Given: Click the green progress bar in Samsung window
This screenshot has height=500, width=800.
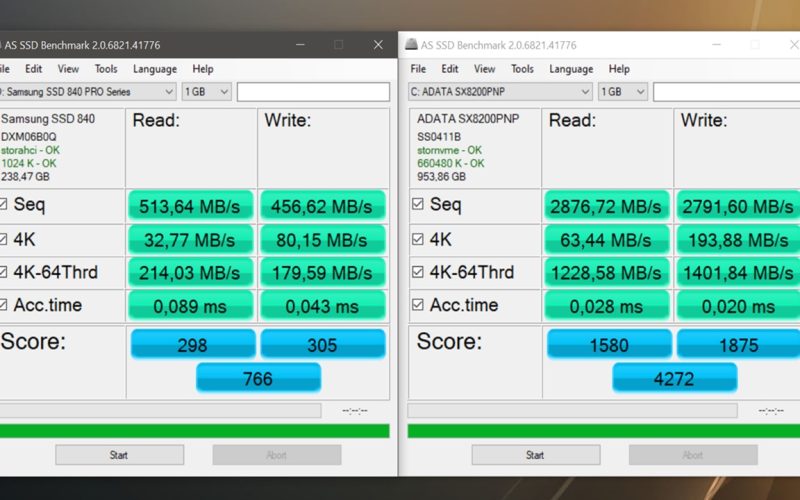Looking at the screenshot, I should (x=194, y=431).
